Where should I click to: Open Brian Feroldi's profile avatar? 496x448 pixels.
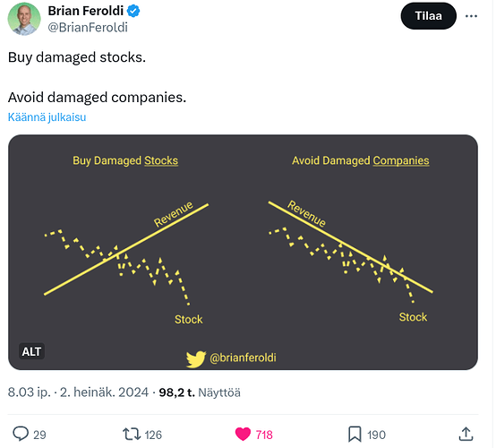[x=24, y=19]
